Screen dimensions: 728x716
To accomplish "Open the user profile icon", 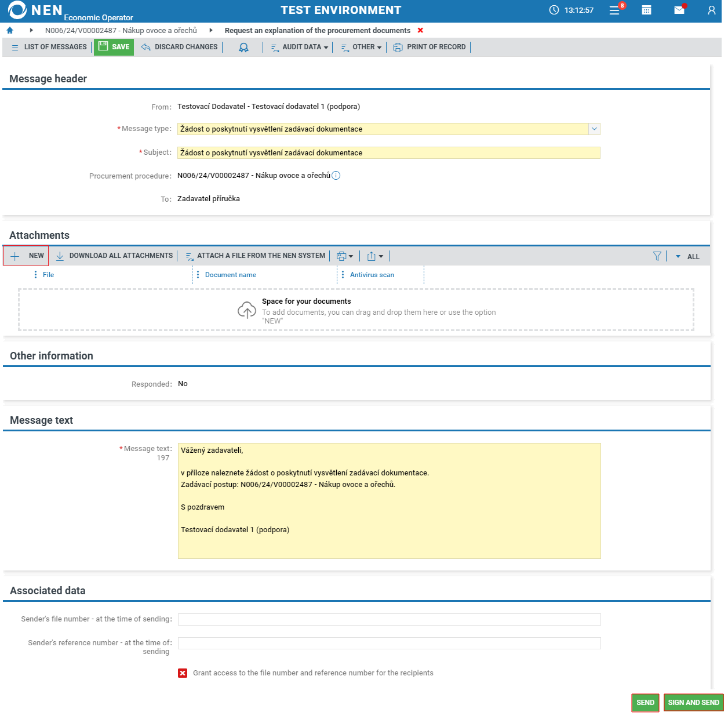I will tap(712, 10).
